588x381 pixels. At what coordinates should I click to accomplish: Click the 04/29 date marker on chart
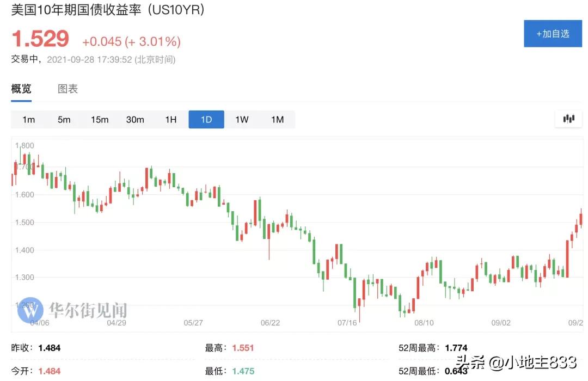point(117,323)
